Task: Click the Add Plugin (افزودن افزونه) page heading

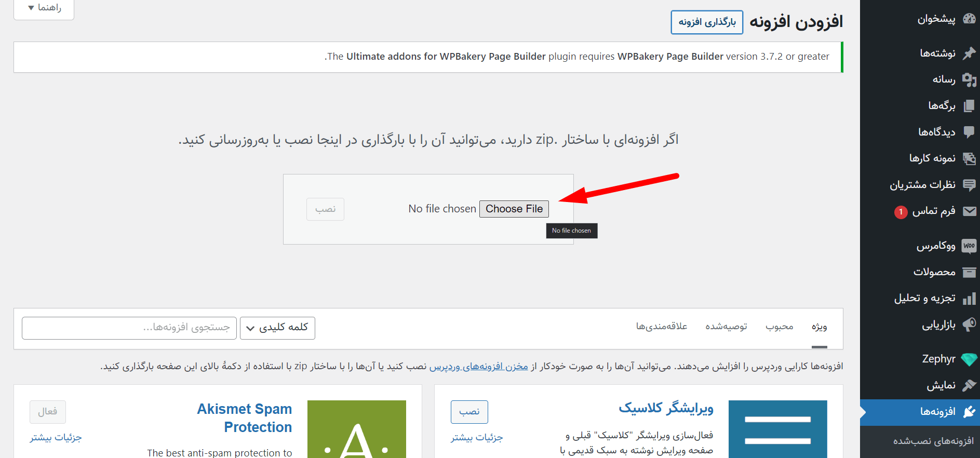Action: coord(796,22)
